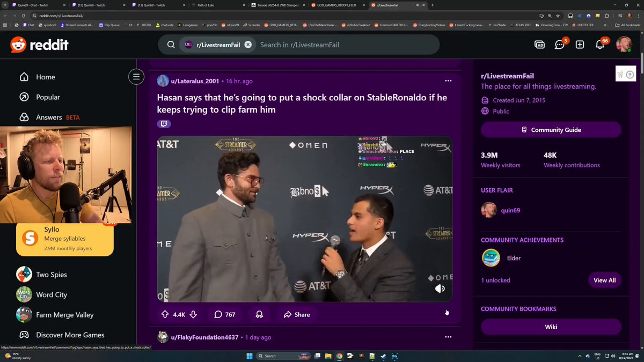Share the Hasan shock collar post

click(x=297, y=314)
